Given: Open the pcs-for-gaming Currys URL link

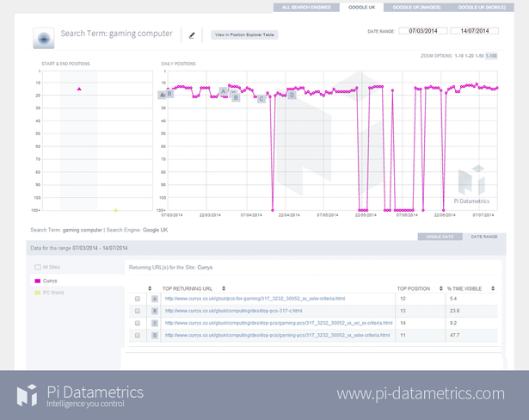Looking at the screenshot, I should coord(255,299).
